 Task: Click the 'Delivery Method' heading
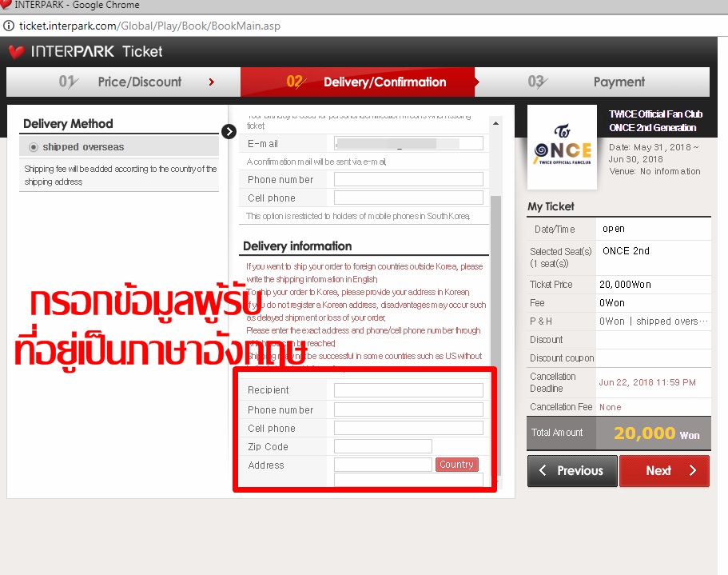click(68, 123)
